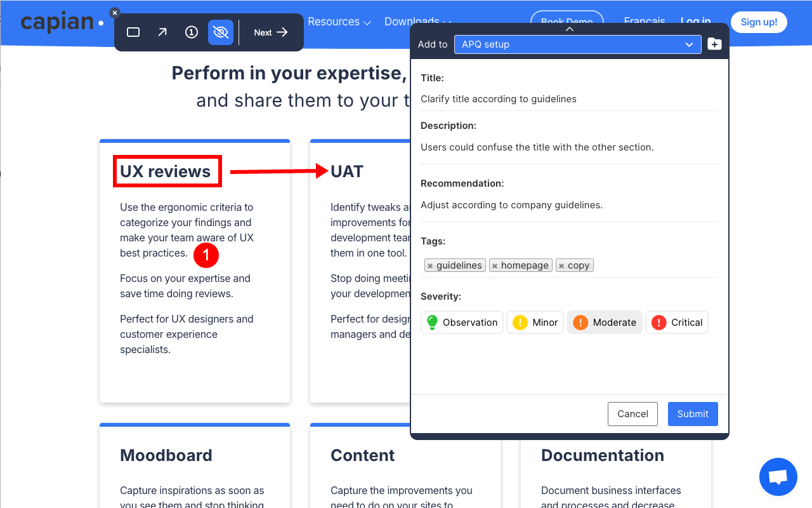Submit the finding
This screenshot has height=508, width=812.
click(x=693, y=414)
